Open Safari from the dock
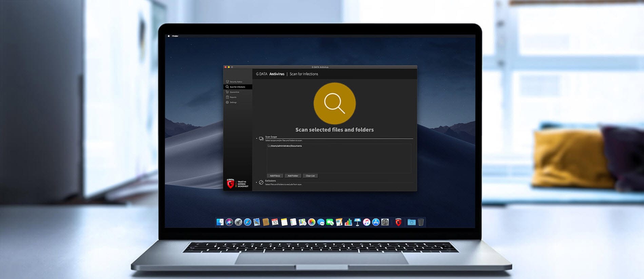 248,222
